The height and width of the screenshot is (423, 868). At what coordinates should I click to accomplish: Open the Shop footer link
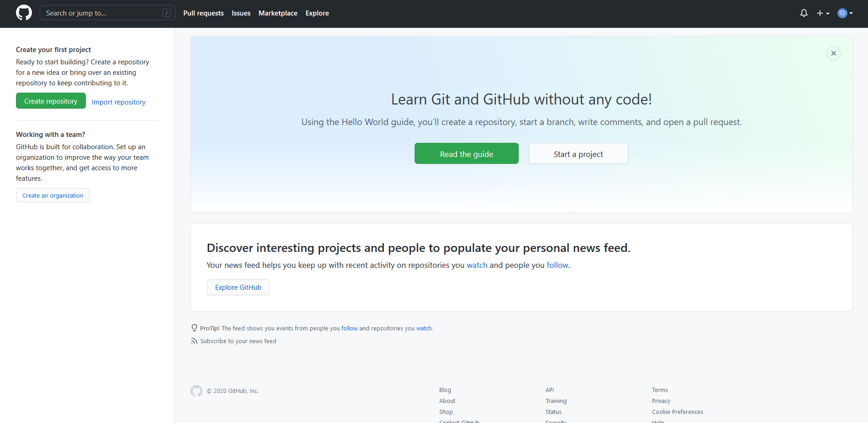[x=446, y=412]
